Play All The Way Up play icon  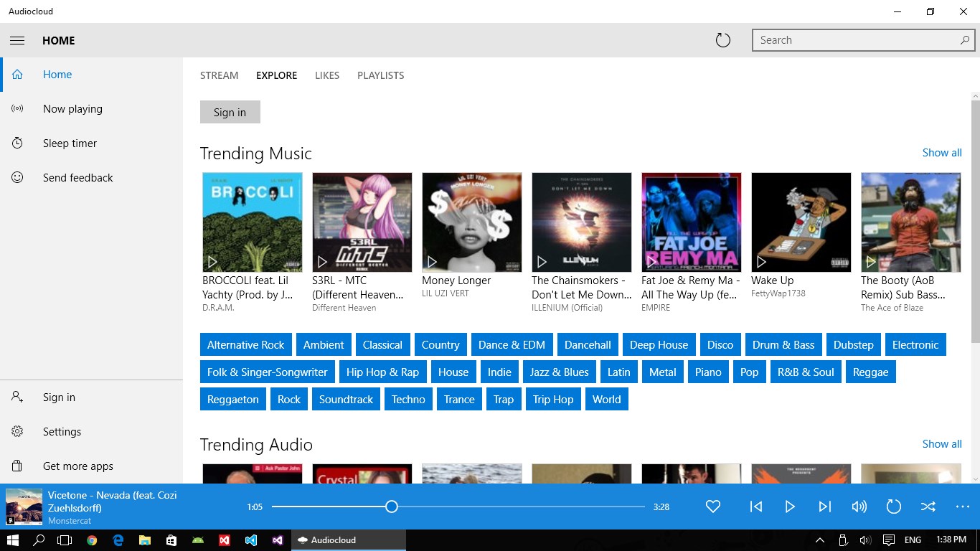(x=651, y=262)
